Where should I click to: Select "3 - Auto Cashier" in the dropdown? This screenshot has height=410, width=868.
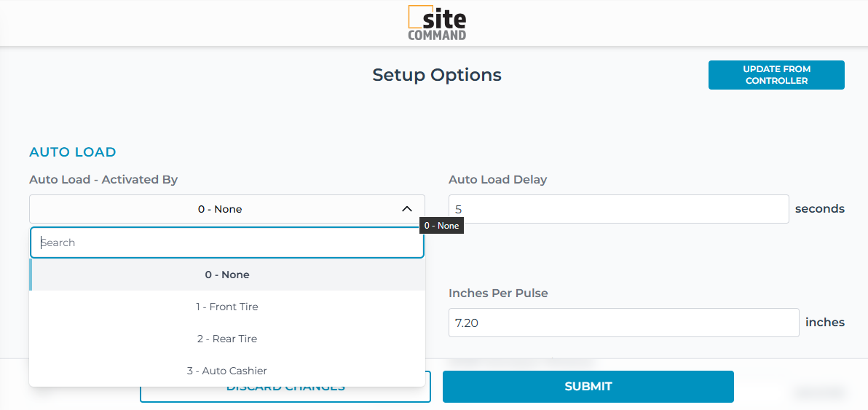tap(226, 371)
